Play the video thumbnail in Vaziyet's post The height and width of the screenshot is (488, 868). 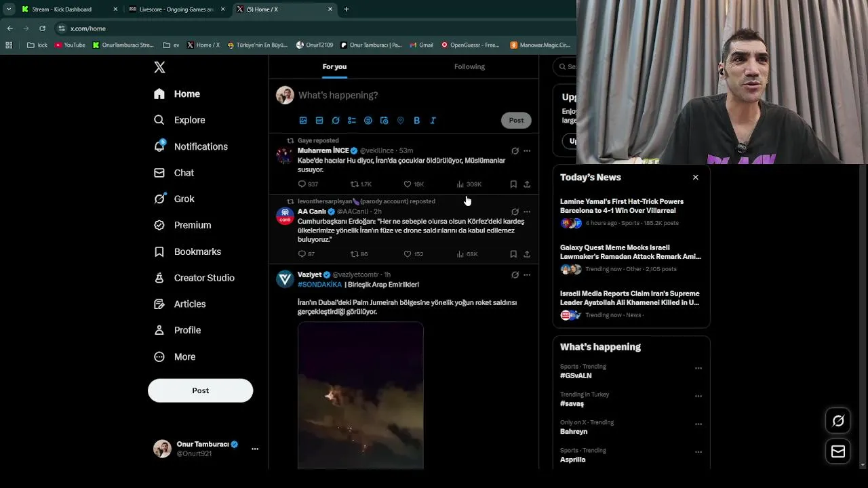pyautogui.click(x=361, y=395)
